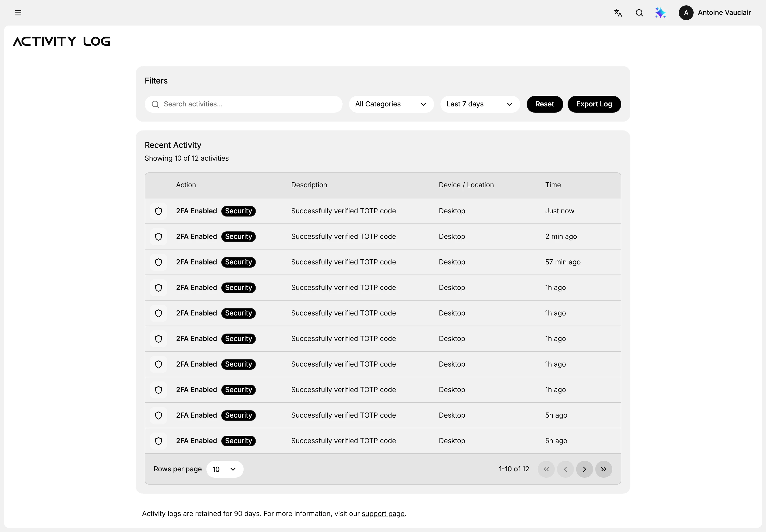Image resolution: width=766 pixels, height=532 pixels.
Task: Click the Description column header
Action: [x=309, y=185]
